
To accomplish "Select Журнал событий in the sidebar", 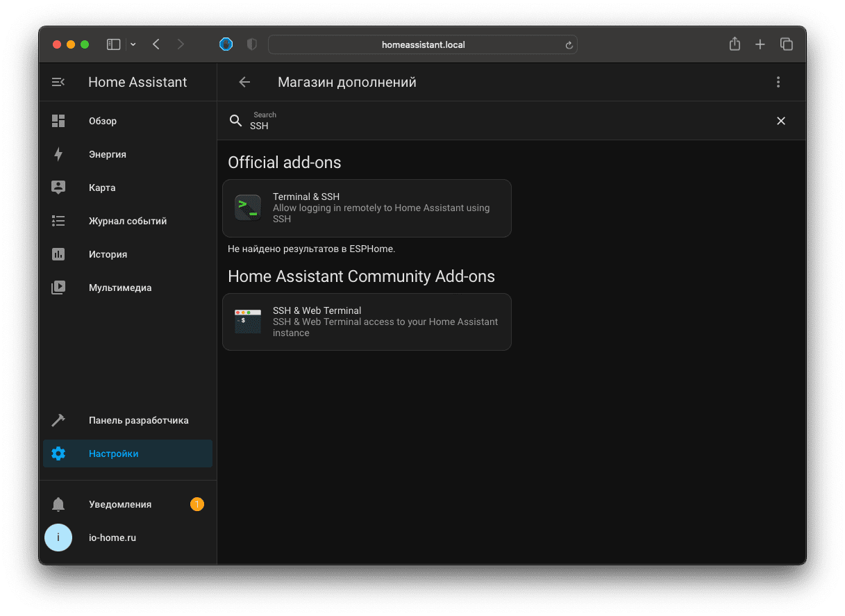I will click(128, 221).
